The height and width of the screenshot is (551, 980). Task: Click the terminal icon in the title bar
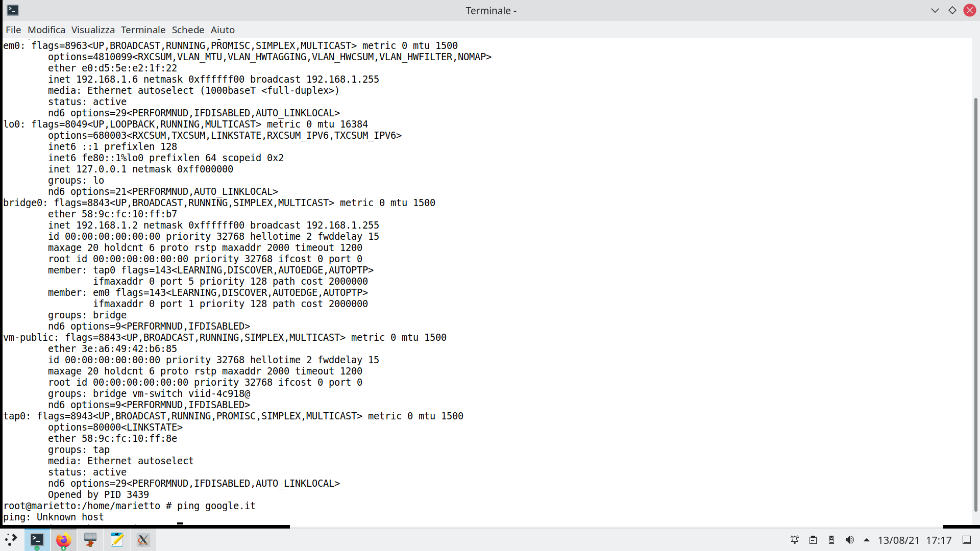pos(13,10)
